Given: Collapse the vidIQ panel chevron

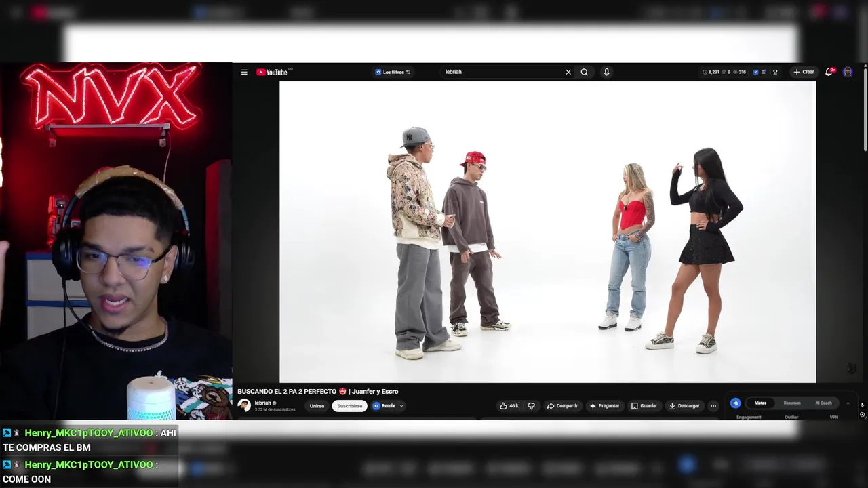Looking at the screenshot, I should coord(848,403).
